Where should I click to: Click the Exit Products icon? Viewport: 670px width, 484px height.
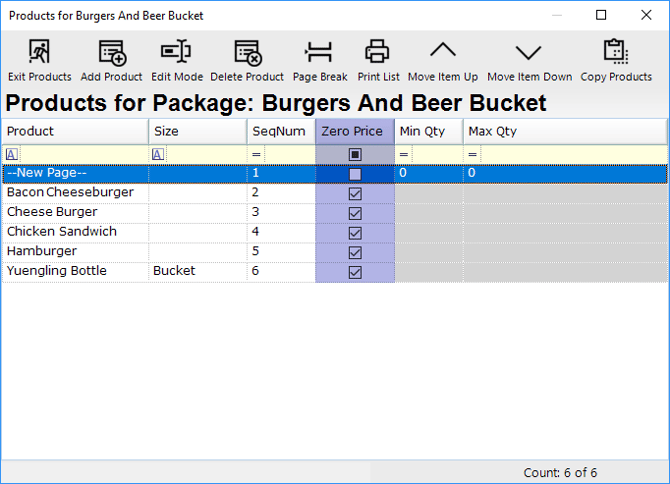click(x=39, y=52)
